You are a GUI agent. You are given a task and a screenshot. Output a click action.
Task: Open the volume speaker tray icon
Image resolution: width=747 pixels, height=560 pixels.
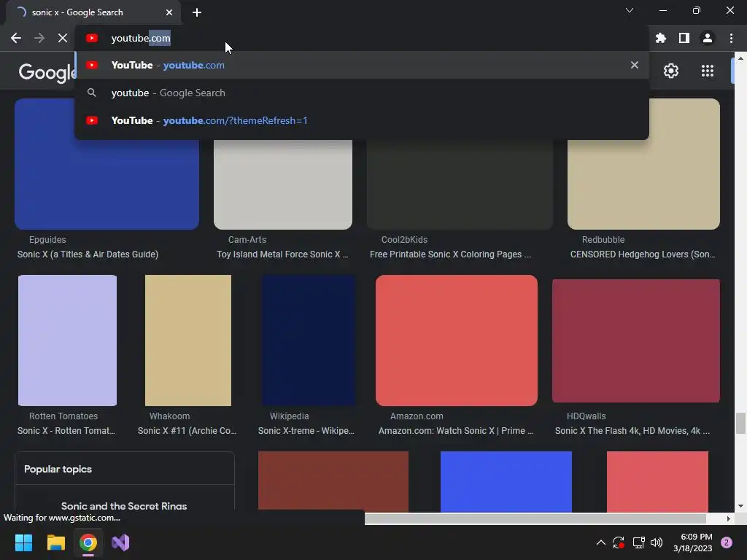point(657,542)
